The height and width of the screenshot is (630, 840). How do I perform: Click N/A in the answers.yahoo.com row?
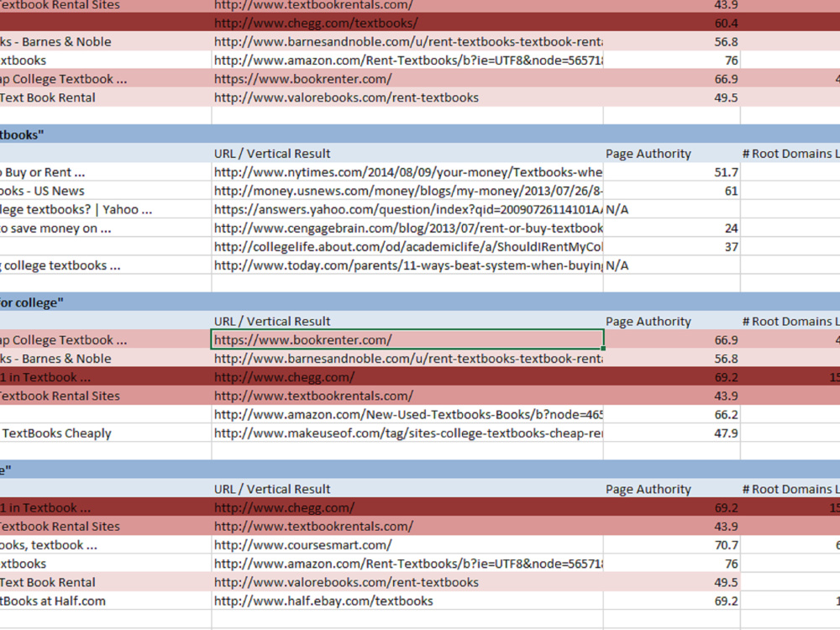[617, 209]
